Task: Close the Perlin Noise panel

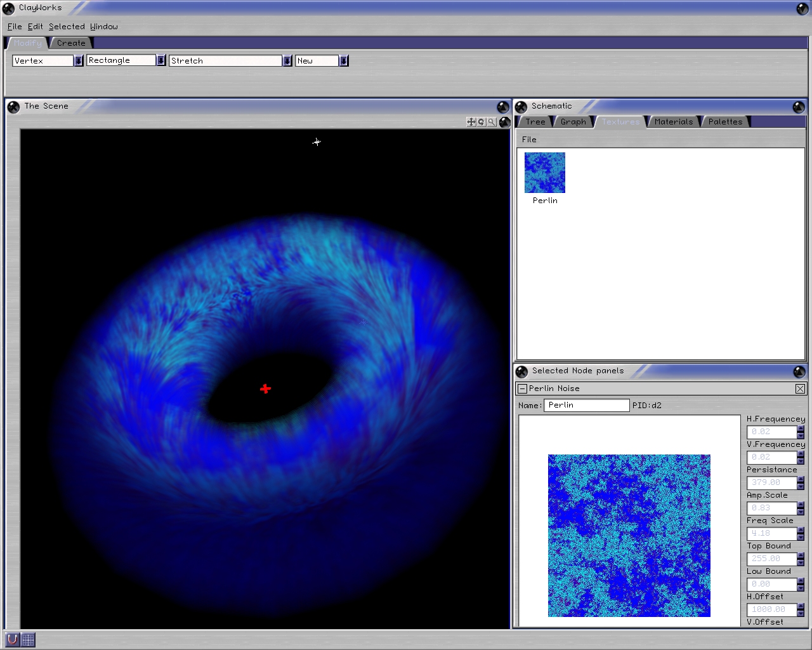Action: coord(800,388)
